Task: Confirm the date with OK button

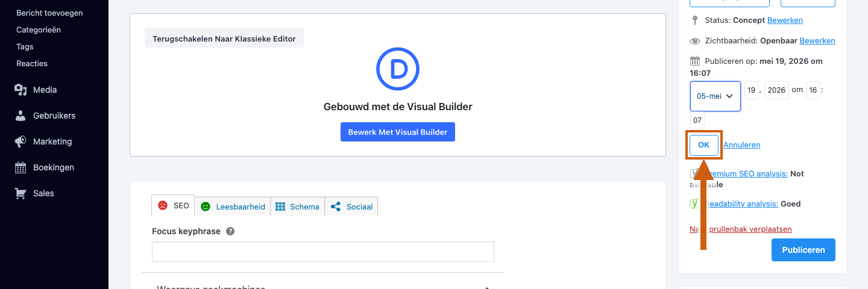Action: 704,145
